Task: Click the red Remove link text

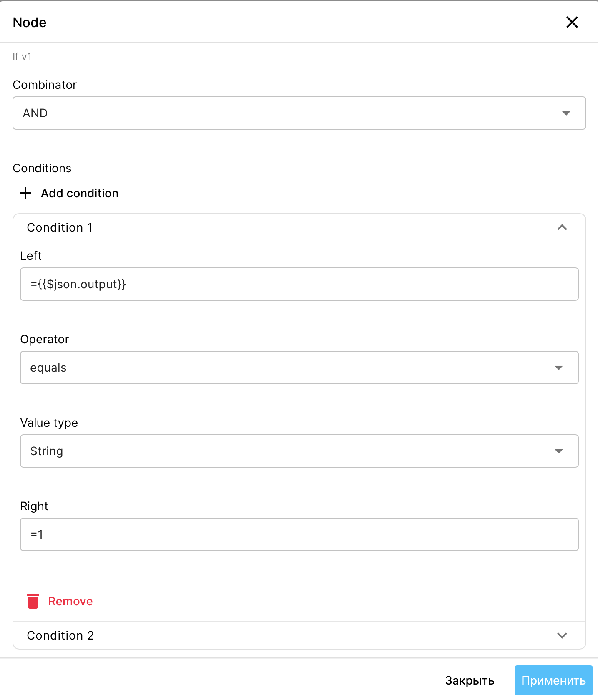Action: pyautogui.click(x=70, y=601)
